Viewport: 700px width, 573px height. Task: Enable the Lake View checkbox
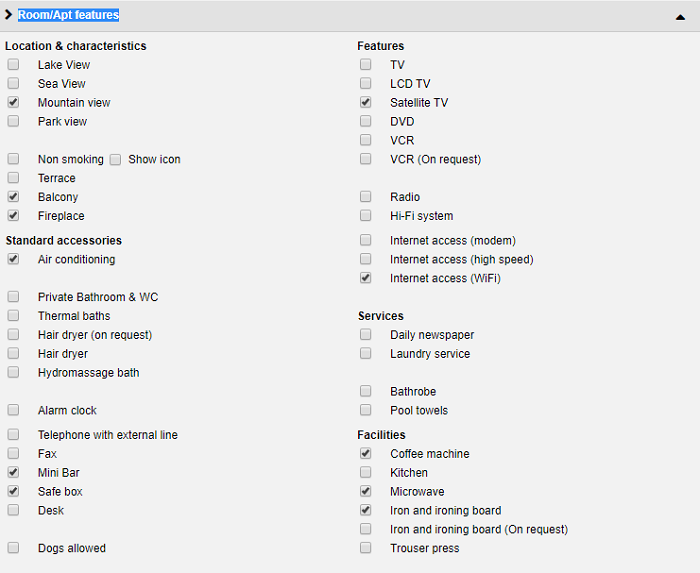[x=13, y=64]
